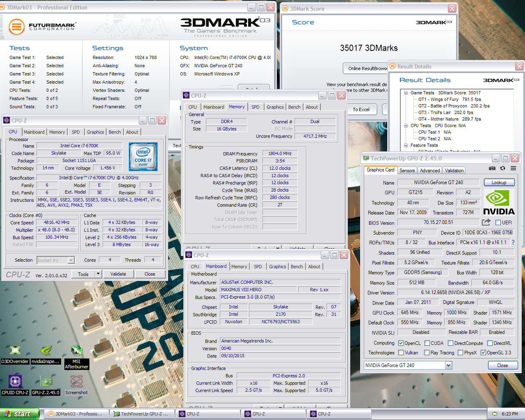
Task: Open the Validation tab in GPU-Z
Action: coord(454,171)
